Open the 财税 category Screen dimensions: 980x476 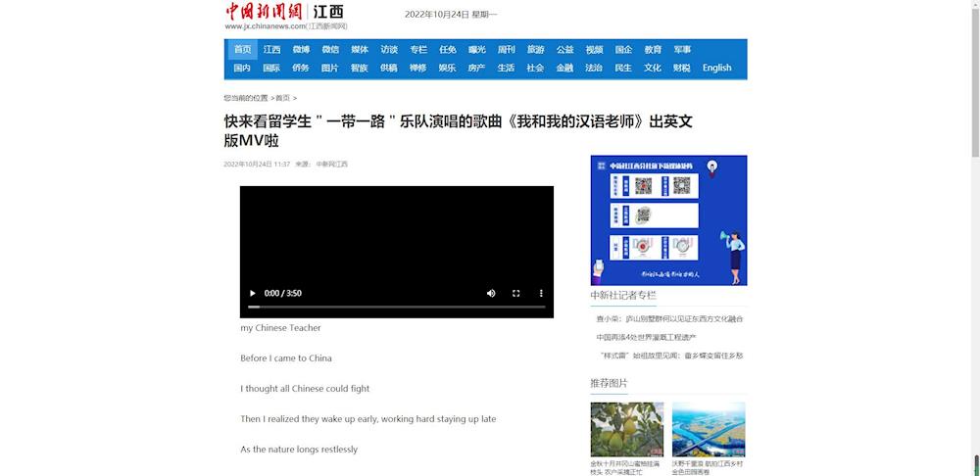[x=681, y=69]
